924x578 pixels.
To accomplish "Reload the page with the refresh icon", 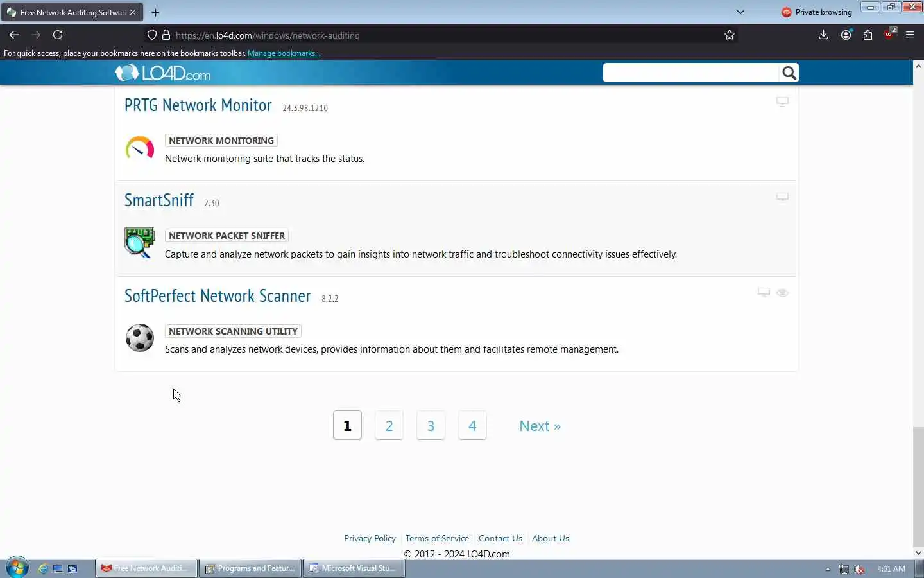I will click(58, 35).
